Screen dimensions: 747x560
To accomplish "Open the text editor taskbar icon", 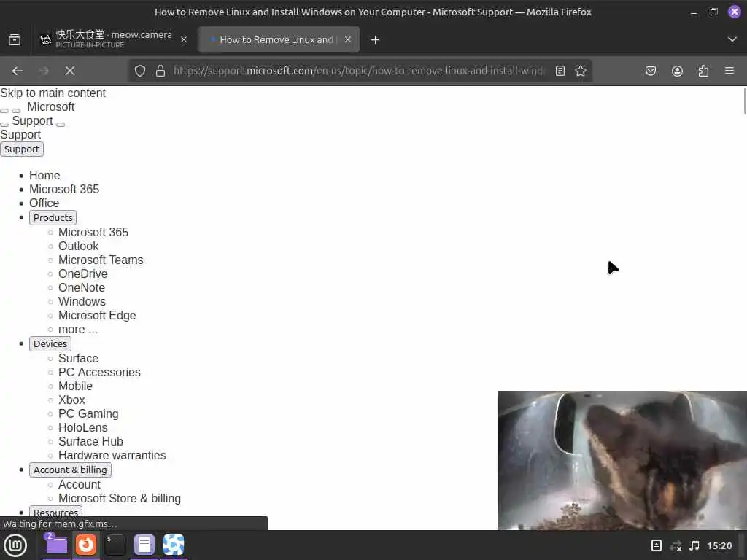I will point(144,545).
